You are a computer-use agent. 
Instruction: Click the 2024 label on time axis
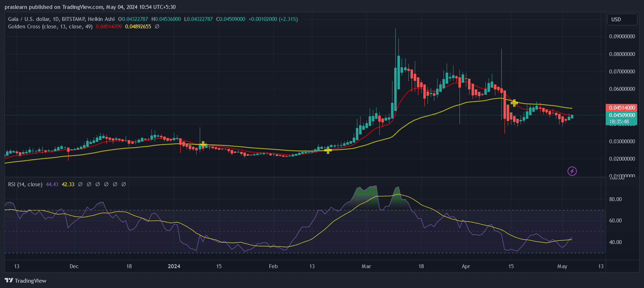[x=174, y=266]
